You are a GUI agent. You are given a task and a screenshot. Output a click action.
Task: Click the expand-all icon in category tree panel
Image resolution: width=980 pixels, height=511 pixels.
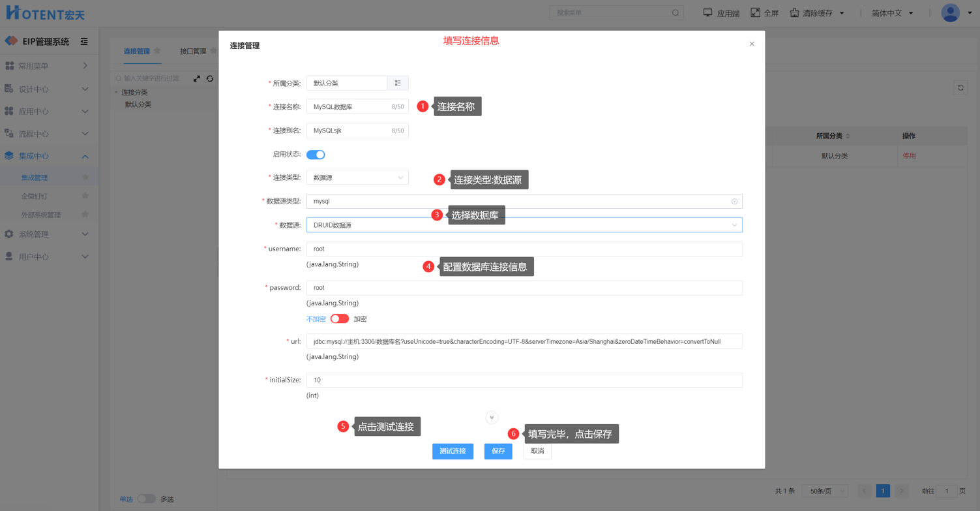[197, 78]
